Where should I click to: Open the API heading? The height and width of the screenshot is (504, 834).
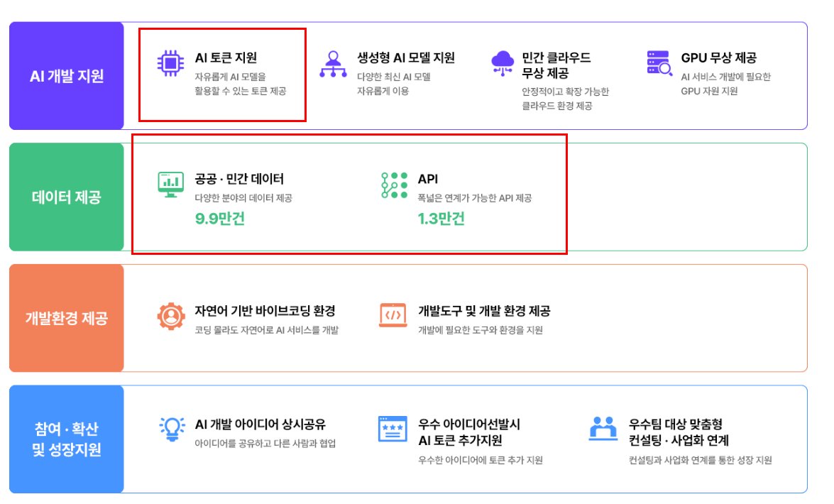point(428,179)
